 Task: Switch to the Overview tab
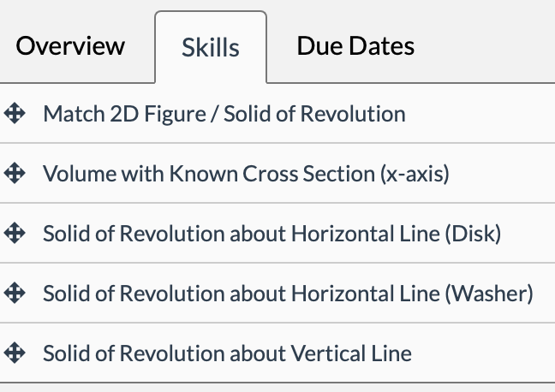[x=70, y=46]
